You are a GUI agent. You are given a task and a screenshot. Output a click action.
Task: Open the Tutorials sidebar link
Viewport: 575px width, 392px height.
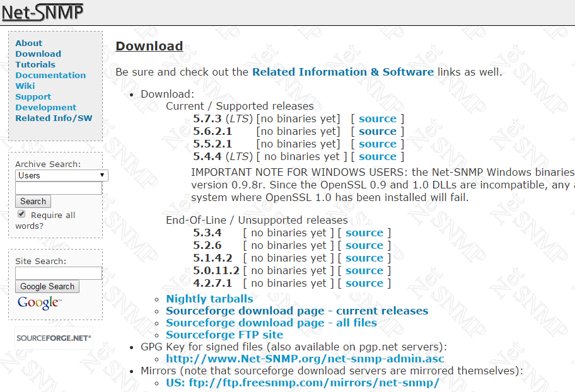pos(35,64)
